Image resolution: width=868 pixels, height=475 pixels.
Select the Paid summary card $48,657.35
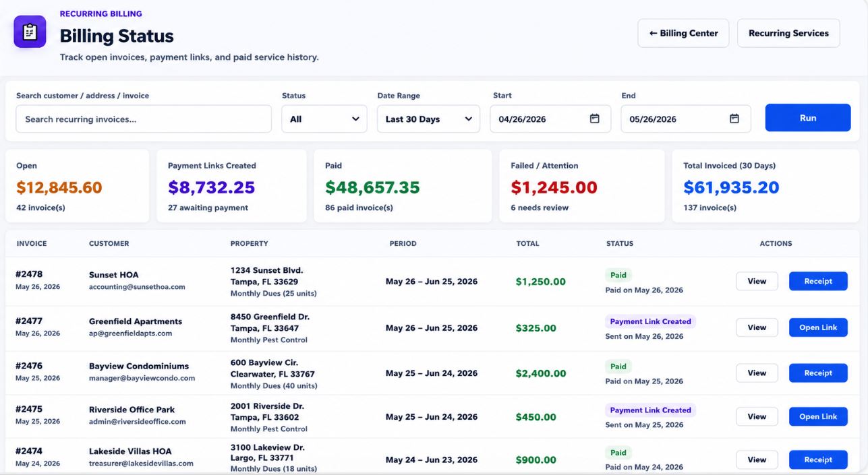(403, 186)
